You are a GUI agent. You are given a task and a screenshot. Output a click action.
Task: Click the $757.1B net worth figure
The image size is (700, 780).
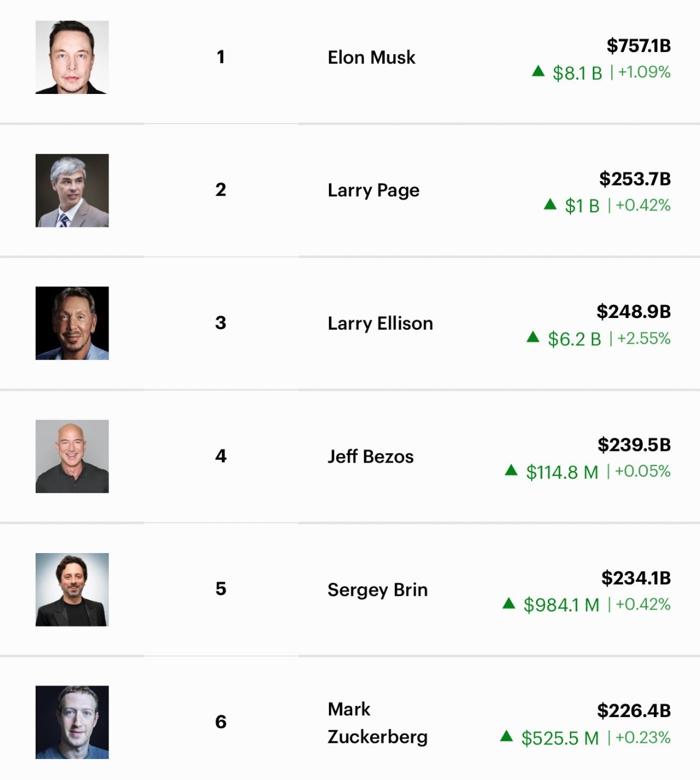[639, 46]
